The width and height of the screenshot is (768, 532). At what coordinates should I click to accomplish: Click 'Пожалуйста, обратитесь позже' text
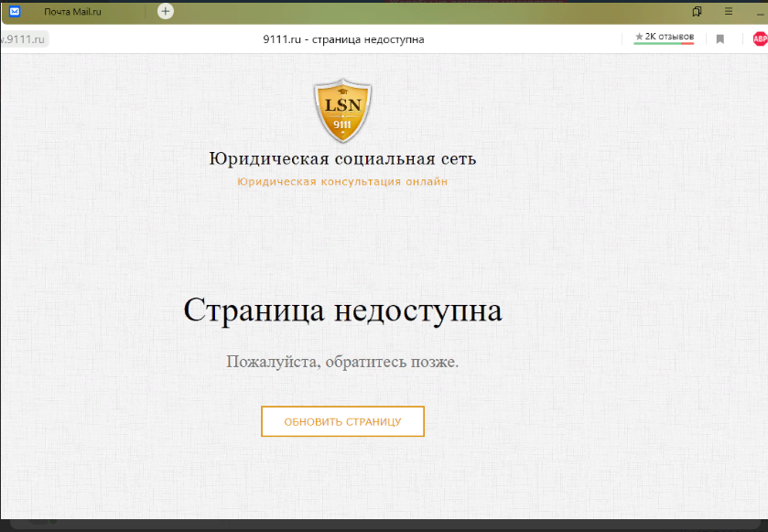pos(342,362)
